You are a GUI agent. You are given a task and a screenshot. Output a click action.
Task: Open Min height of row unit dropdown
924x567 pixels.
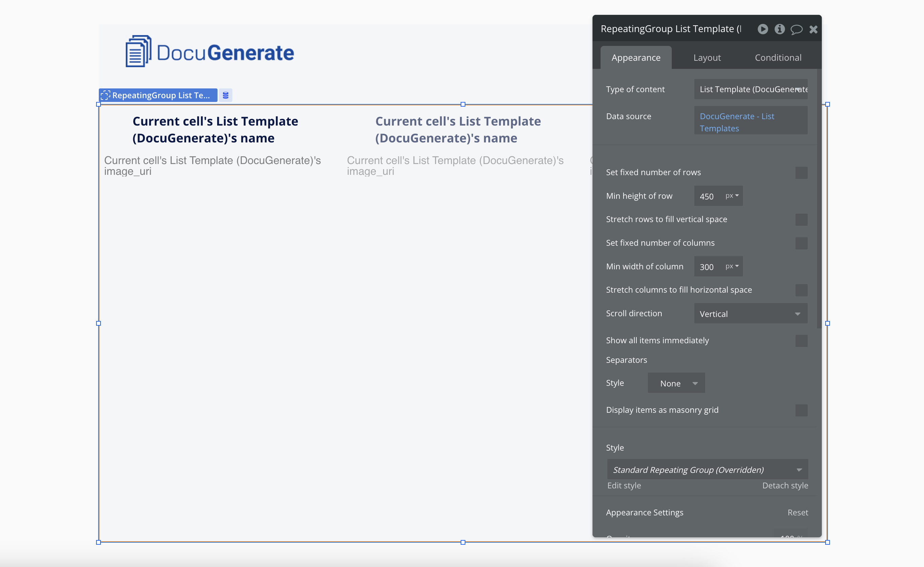(x=732, y=196)
